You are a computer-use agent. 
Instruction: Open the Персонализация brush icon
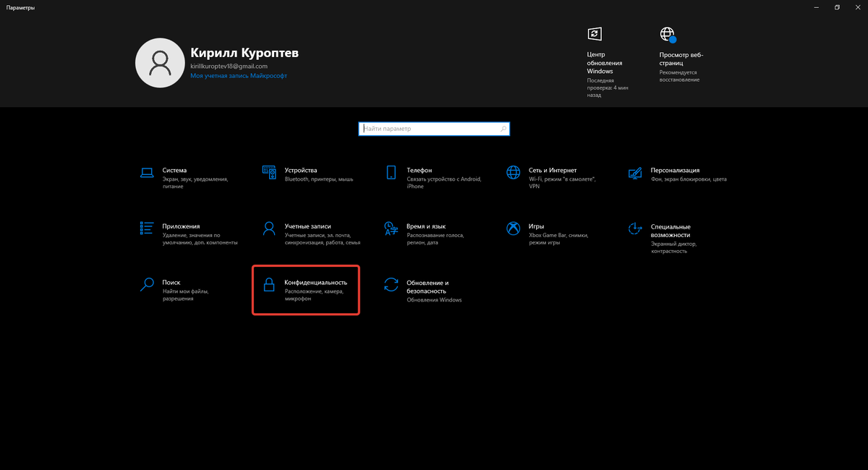click(635, 173)
